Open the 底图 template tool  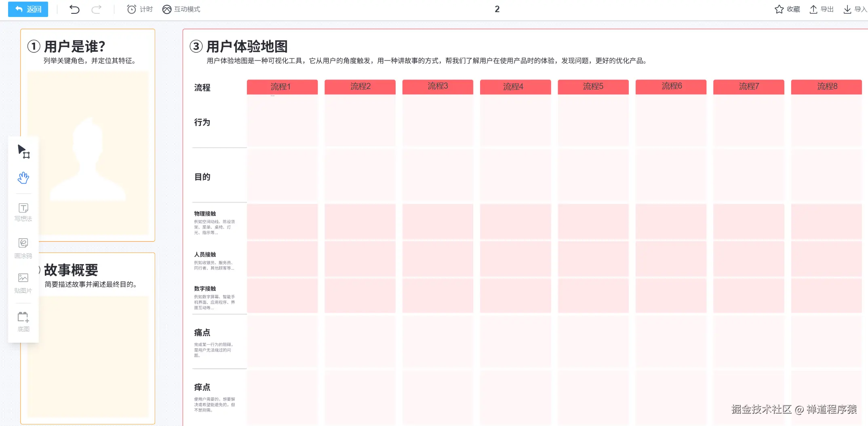(x=23, y=322)
